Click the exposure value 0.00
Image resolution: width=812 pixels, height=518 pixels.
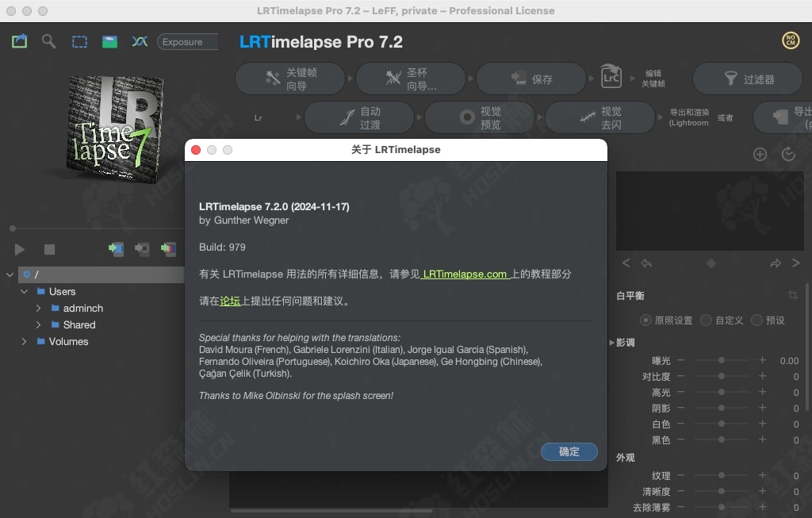[789, 360]
